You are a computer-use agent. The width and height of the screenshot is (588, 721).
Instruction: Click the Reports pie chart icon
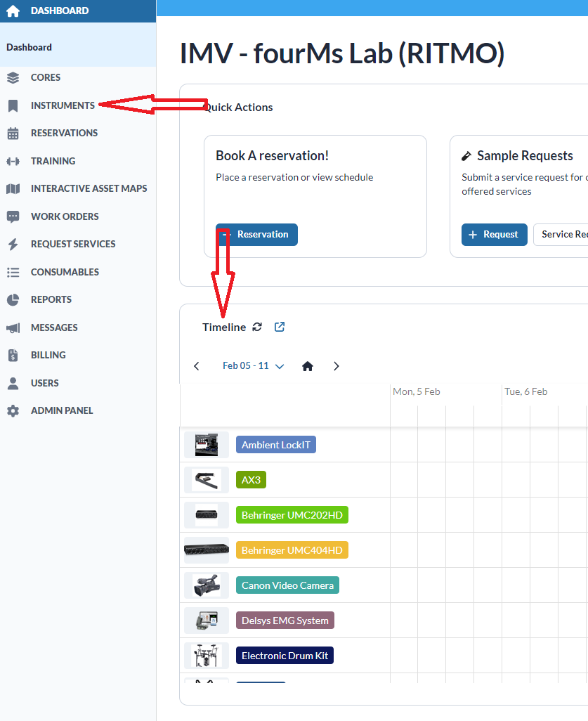pyautogui.click(x=13, y=300)
